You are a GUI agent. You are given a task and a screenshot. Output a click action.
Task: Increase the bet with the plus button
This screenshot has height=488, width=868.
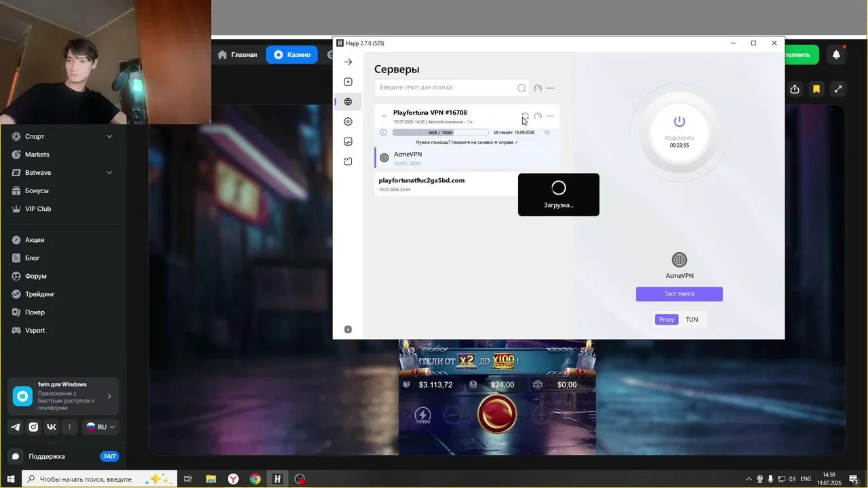pos(540,415)
